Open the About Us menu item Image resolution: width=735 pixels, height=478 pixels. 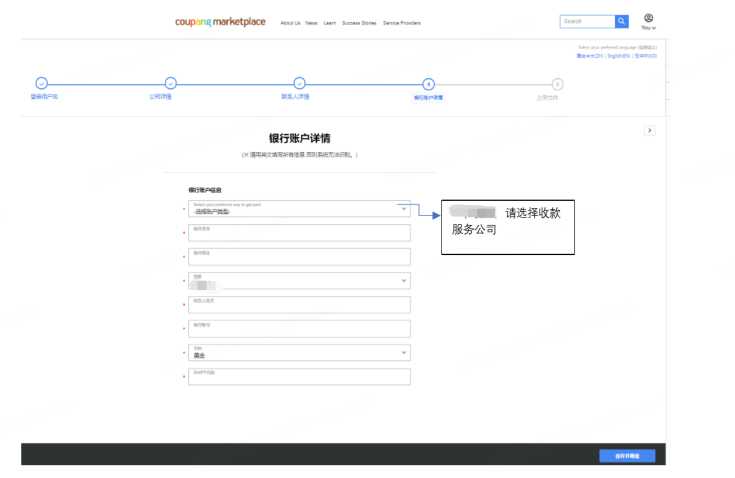coord(290,22)
